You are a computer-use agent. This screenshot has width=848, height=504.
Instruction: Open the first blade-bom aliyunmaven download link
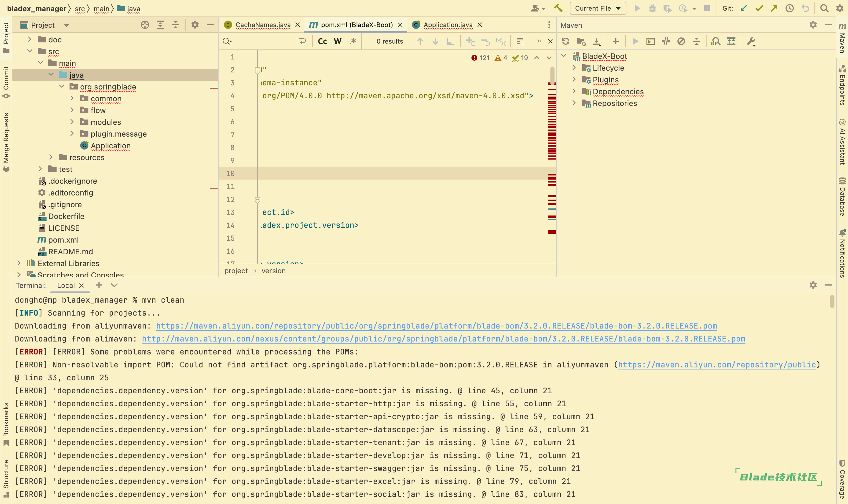click(x=436, y=326)
